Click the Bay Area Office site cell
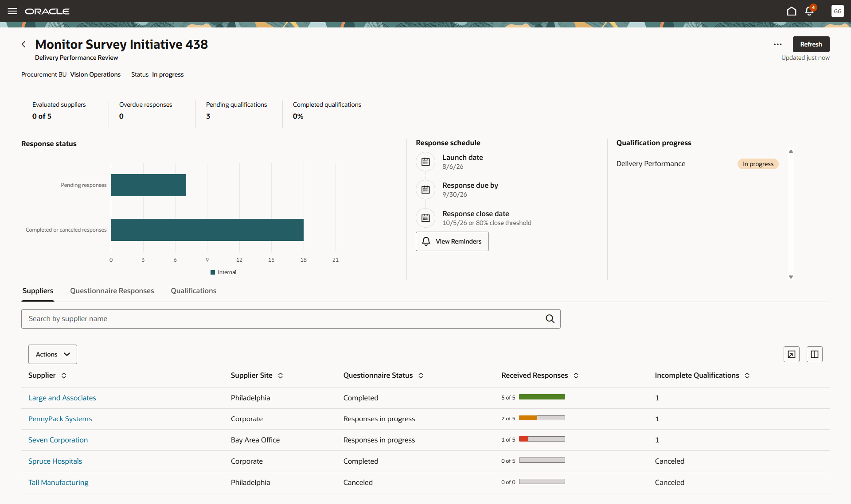 pos(255,440)
